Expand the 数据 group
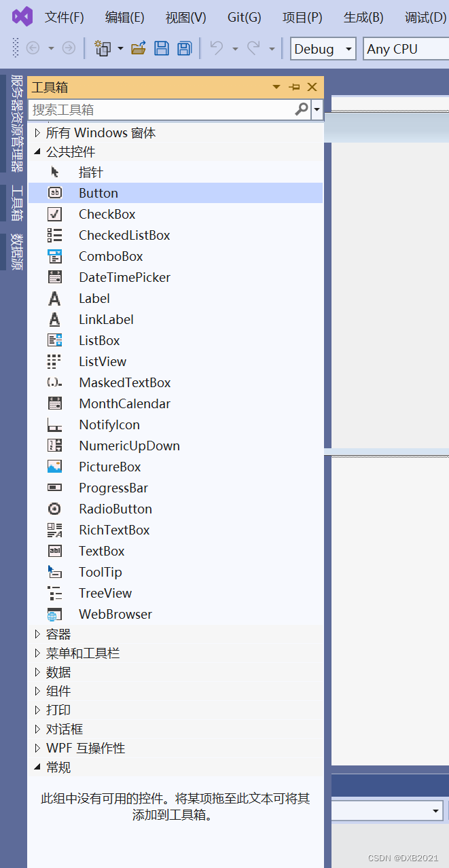The height and width of the screenshot is (868, 449). click(37, 672)
